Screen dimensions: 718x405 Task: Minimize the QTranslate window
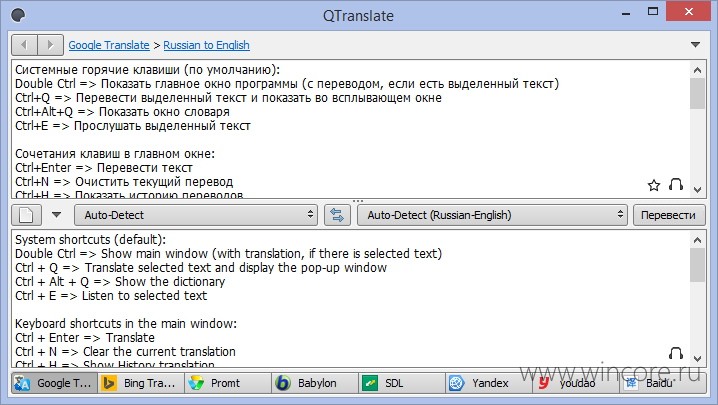point(626,13)
